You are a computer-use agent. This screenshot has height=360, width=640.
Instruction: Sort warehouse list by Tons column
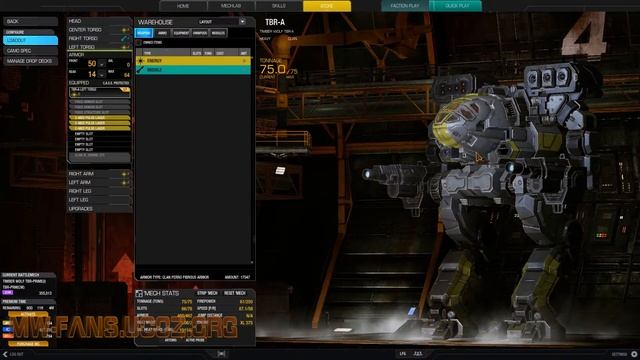click(x=208, y=53)
